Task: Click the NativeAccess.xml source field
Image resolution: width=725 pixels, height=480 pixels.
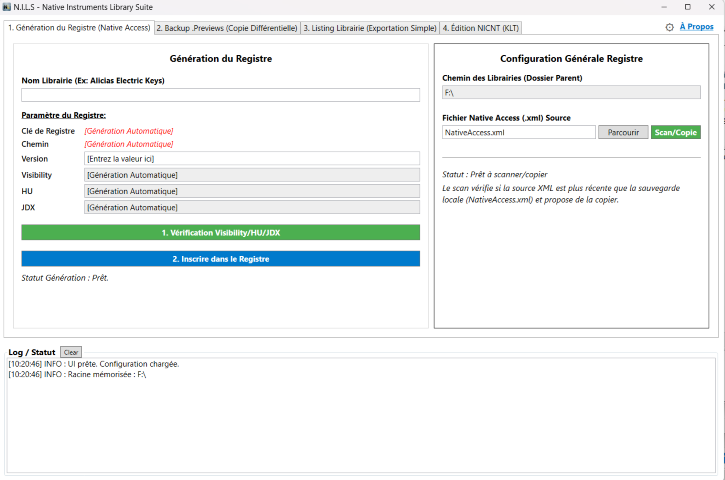Action: (x=518, y=132)
